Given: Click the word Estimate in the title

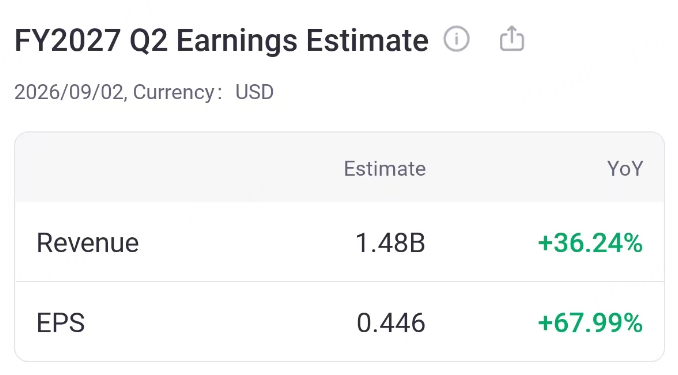Looking at the screenshot, I should pos(368,41).
